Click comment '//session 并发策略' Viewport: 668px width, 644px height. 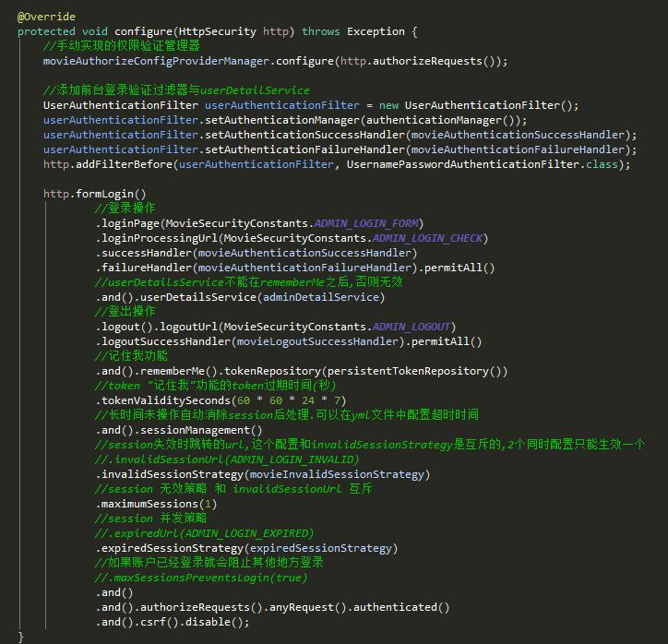tap(150, 519)
